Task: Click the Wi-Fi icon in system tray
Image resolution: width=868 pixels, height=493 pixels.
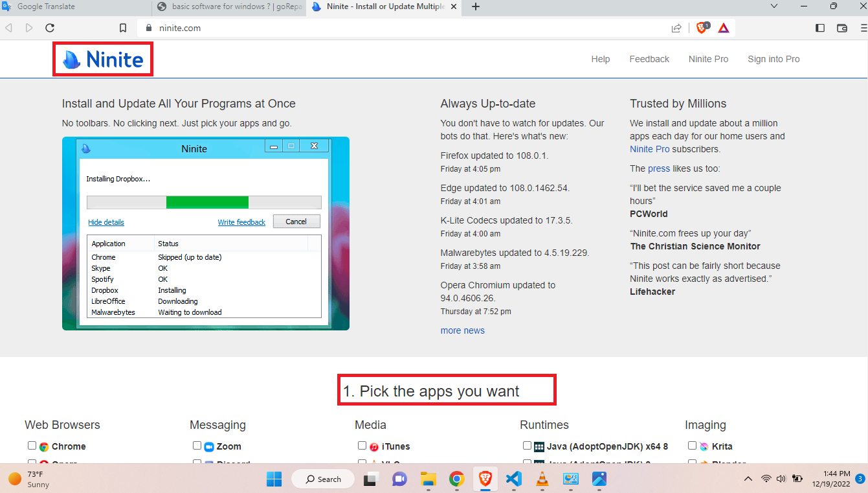Action: pyautogui.click(x=766, y=479)
